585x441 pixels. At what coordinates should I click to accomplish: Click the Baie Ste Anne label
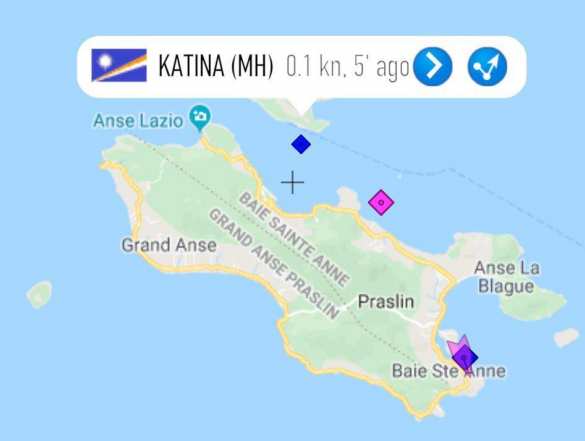(449, 371)
